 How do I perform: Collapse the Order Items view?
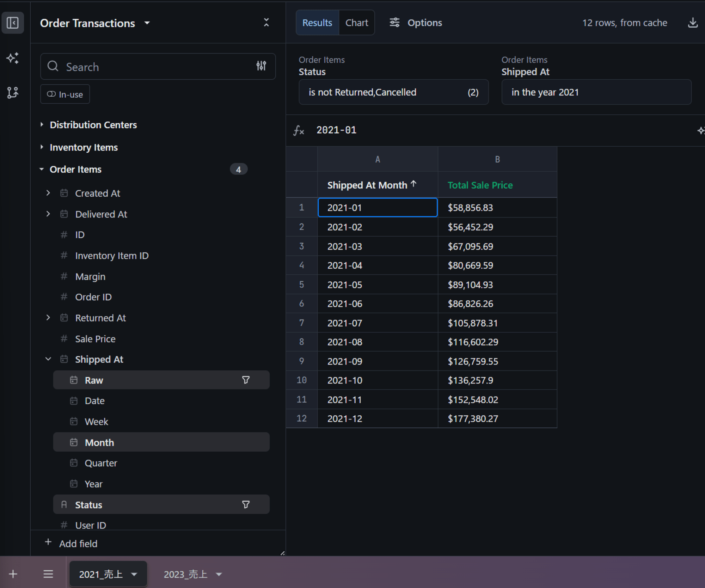(42, 169)
